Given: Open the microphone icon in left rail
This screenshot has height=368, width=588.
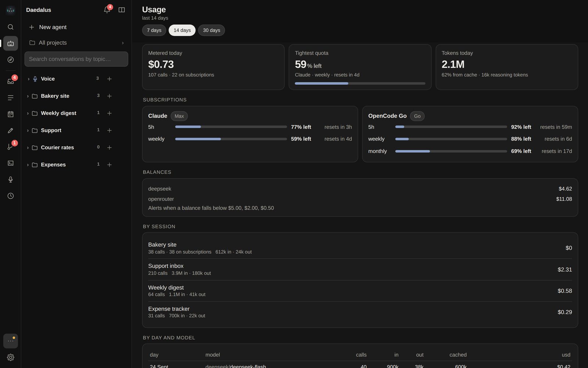Looking at the screenshot, I should pos(11,179).
